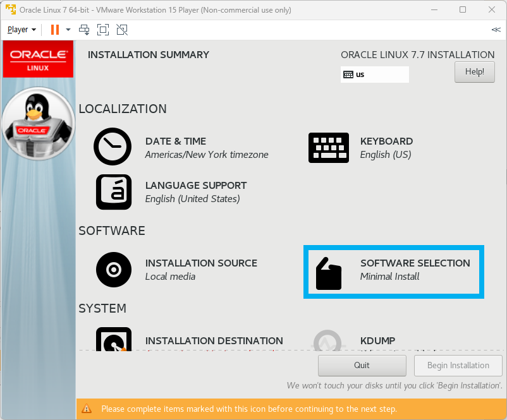
Task: Click the VMware Workstation title bar icon
Action: (x=11, y=9)
